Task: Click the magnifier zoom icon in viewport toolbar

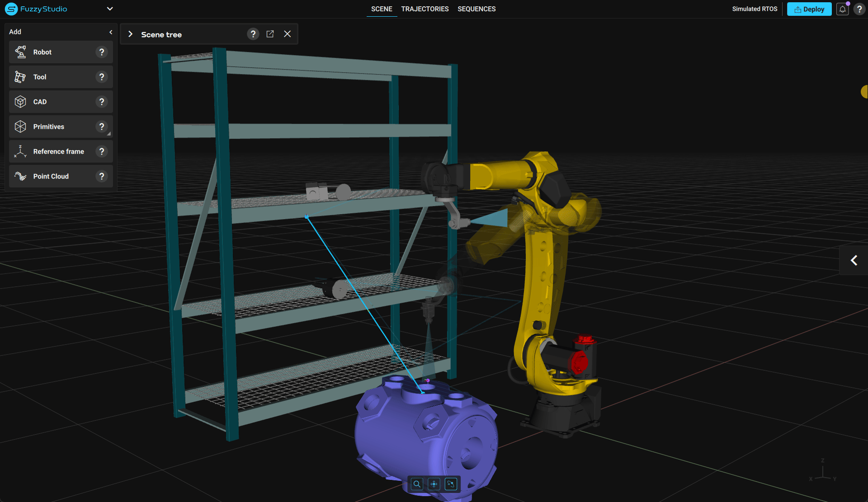Action: (x=417, y=484)
